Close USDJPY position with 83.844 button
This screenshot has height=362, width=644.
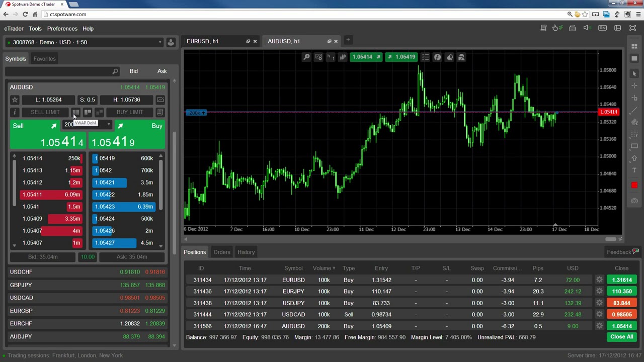pos(622,303)
